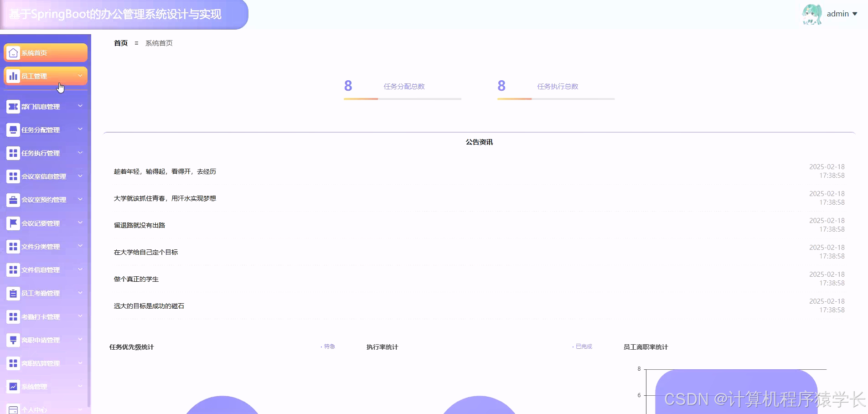Click the 会议室预约管理 briefcase icon
The width and height of the screenshot is (868, 414).
coord(12,200)
